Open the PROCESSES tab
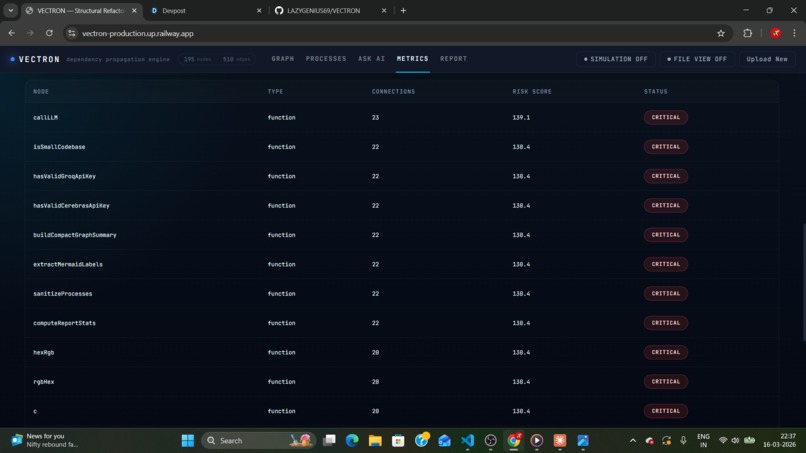 [x=326, y=59]
